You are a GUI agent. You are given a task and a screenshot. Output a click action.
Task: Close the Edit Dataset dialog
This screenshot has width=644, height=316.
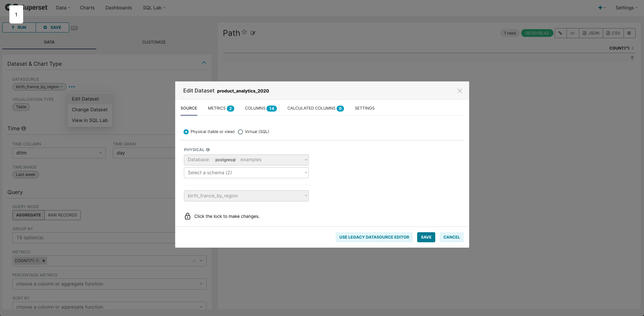point(460,91)
